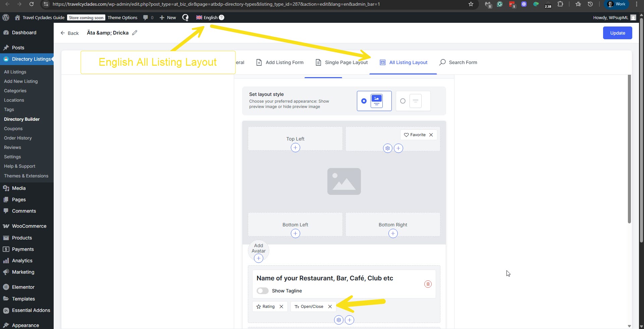Viewport: 644px width, 329px height.
Task: Click the page vertical scrollbar
Action: pyautogui.click(x=641, y=134)
